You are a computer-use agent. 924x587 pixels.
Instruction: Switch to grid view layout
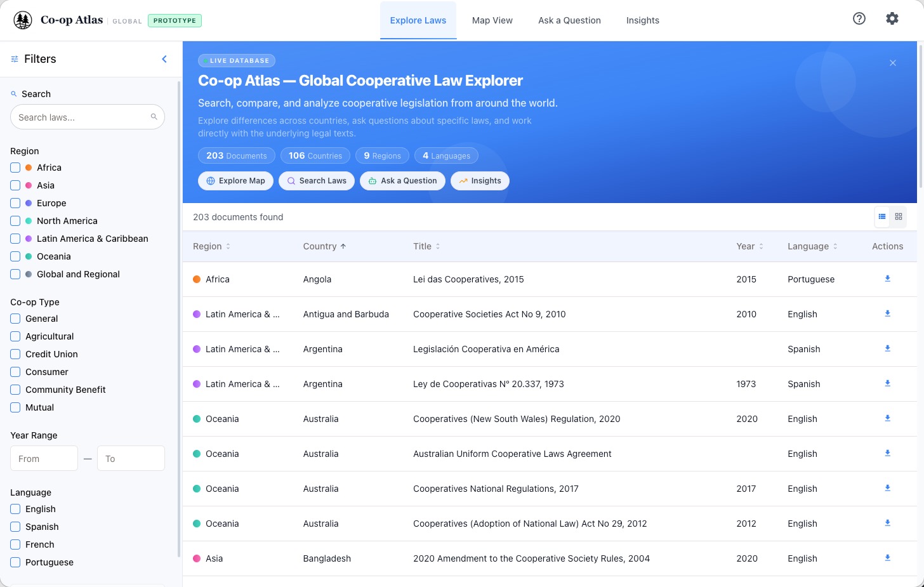(899, 216)
